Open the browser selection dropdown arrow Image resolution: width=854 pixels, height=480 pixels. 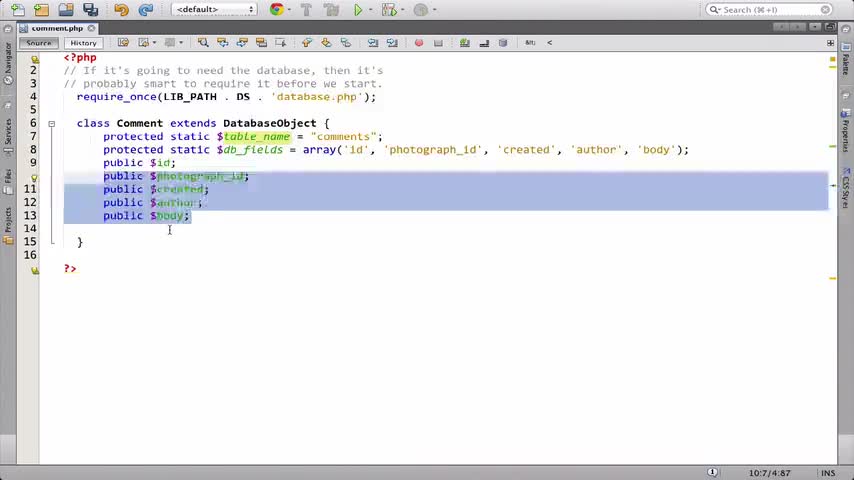(289, 10)
